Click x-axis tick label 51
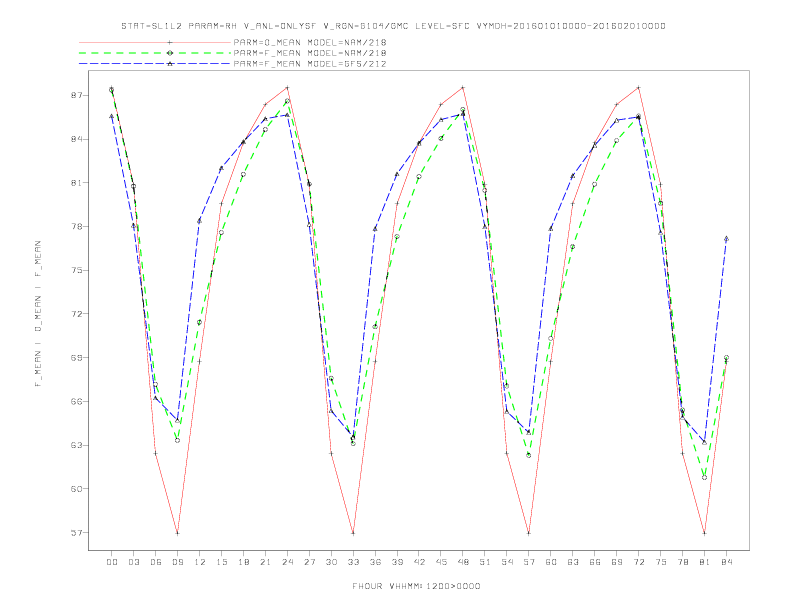The width and height of the screenshot is (792, 612). (485, 562)
